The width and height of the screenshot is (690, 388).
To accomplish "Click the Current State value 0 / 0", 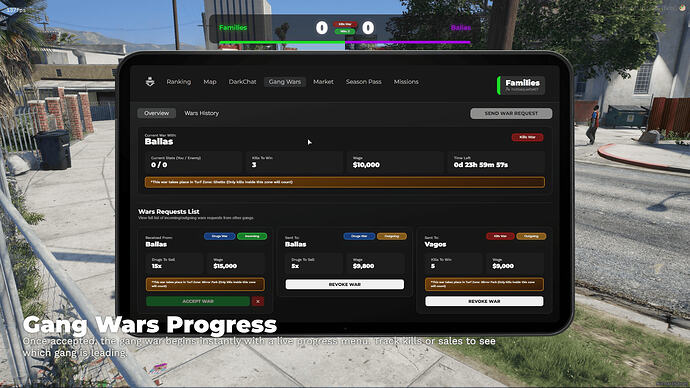I will pyautogui.click(x=159, y=165).
